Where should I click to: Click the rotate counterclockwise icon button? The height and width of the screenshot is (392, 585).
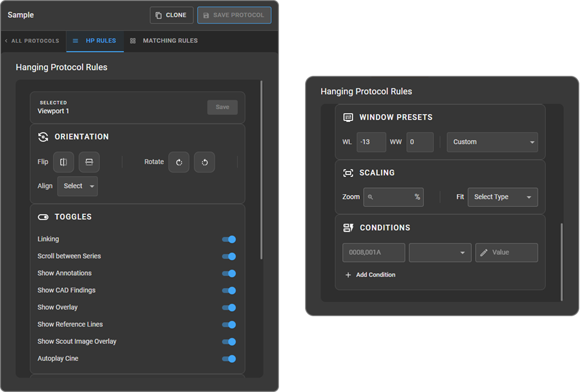[204, 162]
